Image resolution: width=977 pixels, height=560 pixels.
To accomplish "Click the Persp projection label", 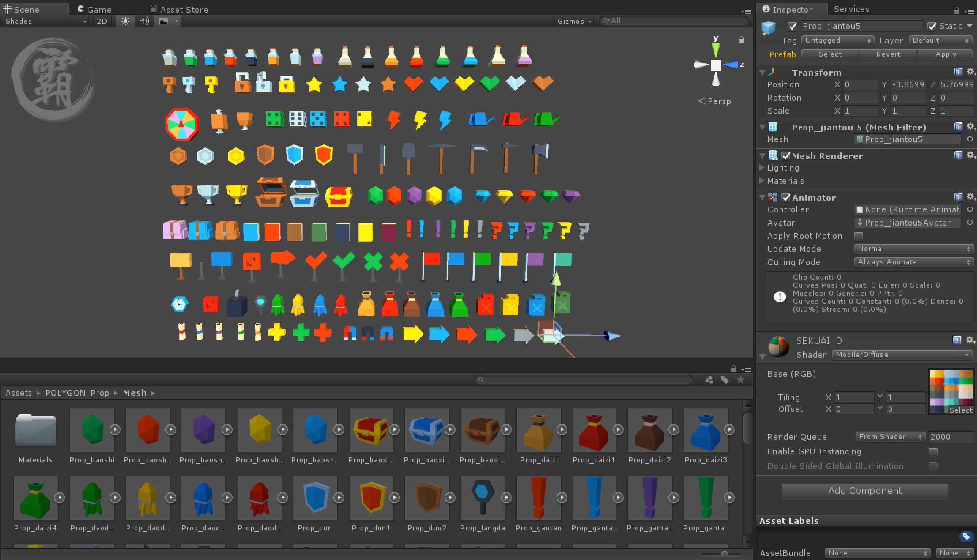I will [718, 101].
